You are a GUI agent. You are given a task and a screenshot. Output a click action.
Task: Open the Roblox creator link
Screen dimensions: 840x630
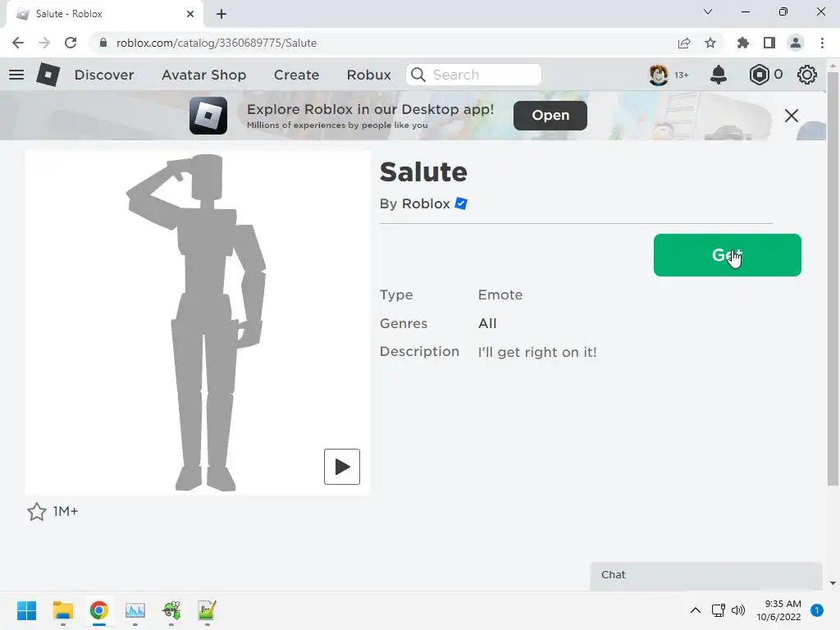(x=426, y=203)
